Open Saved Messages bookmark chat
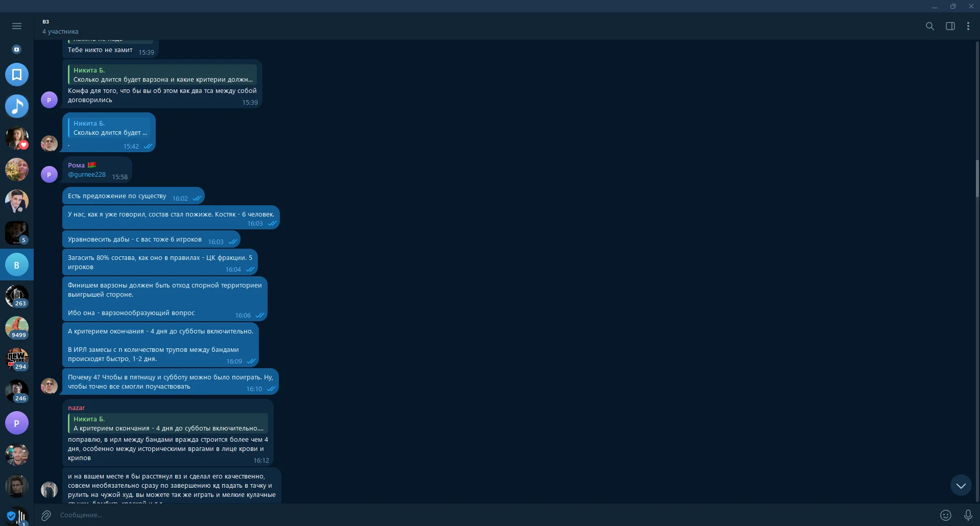This screenshot has height=526, width=980. (x=17, y=75)
